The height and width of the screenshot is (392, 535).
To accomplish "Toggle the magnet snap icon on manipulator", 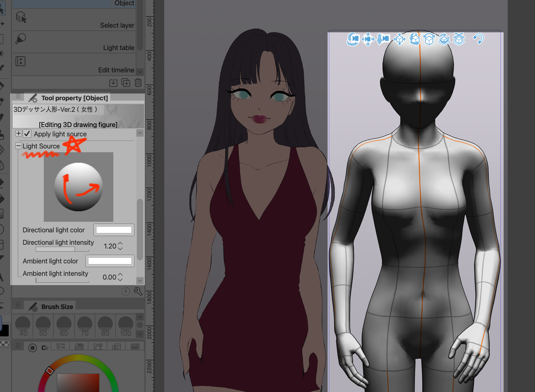I will [x=478, y=39].
